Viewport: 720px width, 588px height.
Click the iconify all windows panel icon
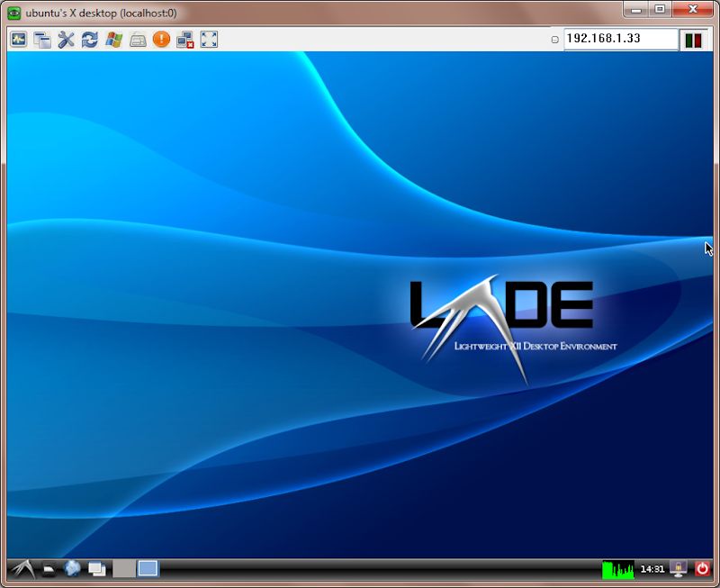pyautogui.click(x=97, y=569)
